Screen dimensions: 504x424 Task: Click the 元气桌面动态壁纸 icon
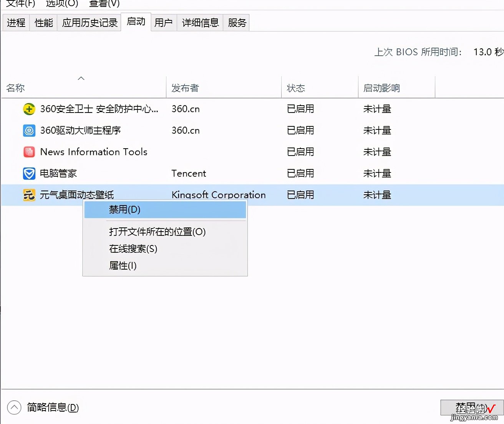pos(29,195)
